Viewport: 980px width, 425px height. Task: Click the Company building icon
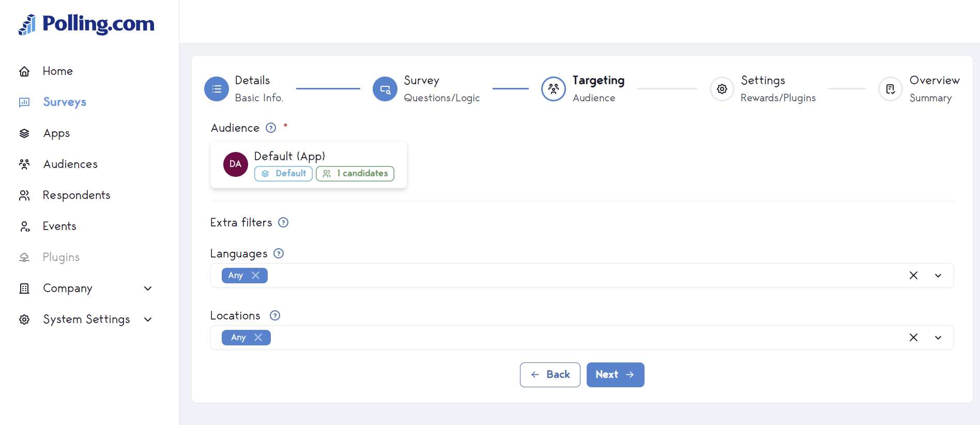pyautogui.click(x=24, y=289)
